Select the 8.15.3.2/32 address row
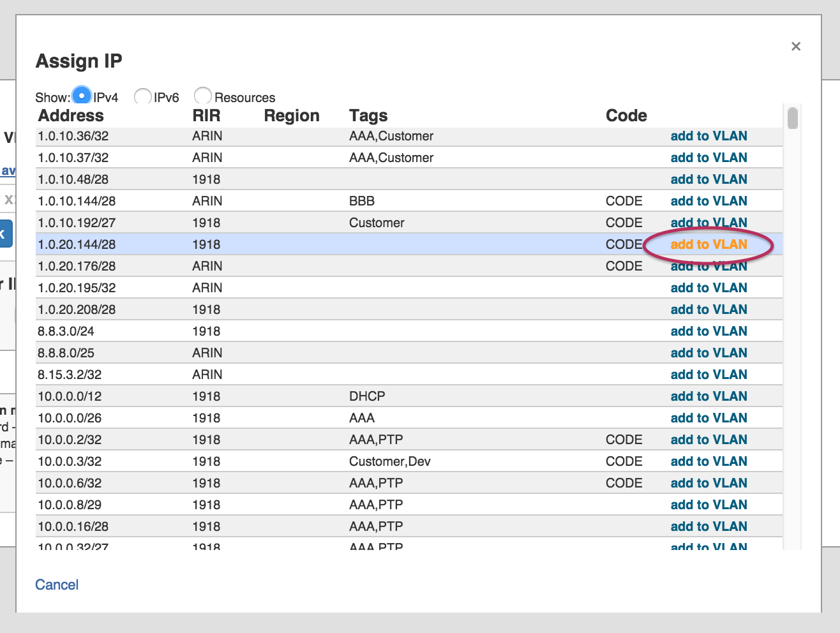This screenshot has height=633, width=840. pyautogui.click(x=70, y=375)
